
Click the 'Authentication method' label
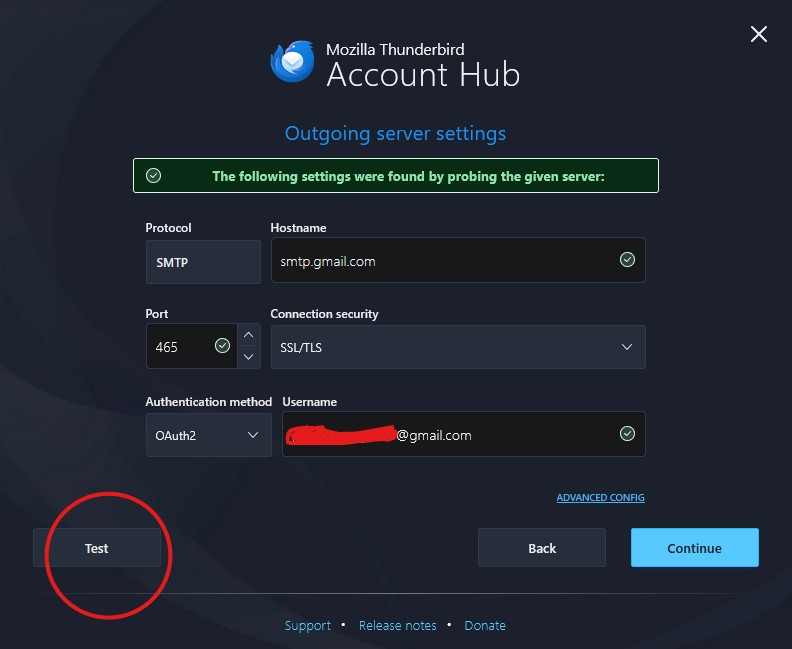click(209, 402)
